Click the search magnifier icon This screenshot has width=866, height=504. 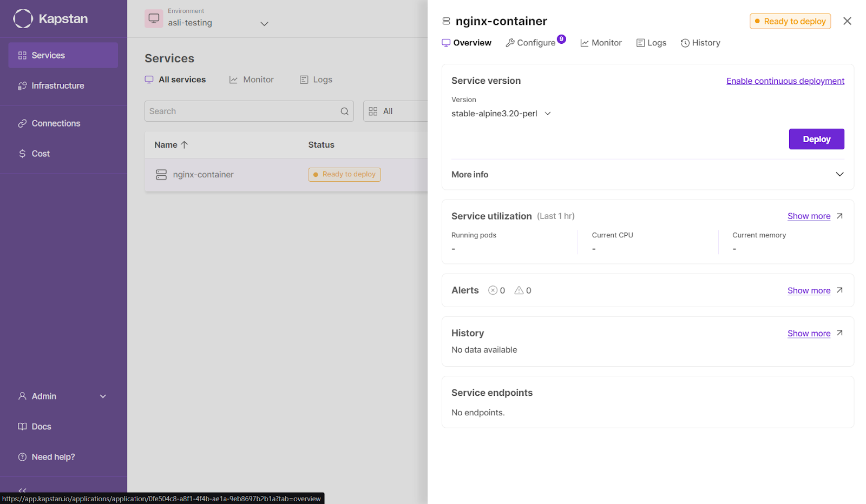pyautogui.click(x=344, y=111)
